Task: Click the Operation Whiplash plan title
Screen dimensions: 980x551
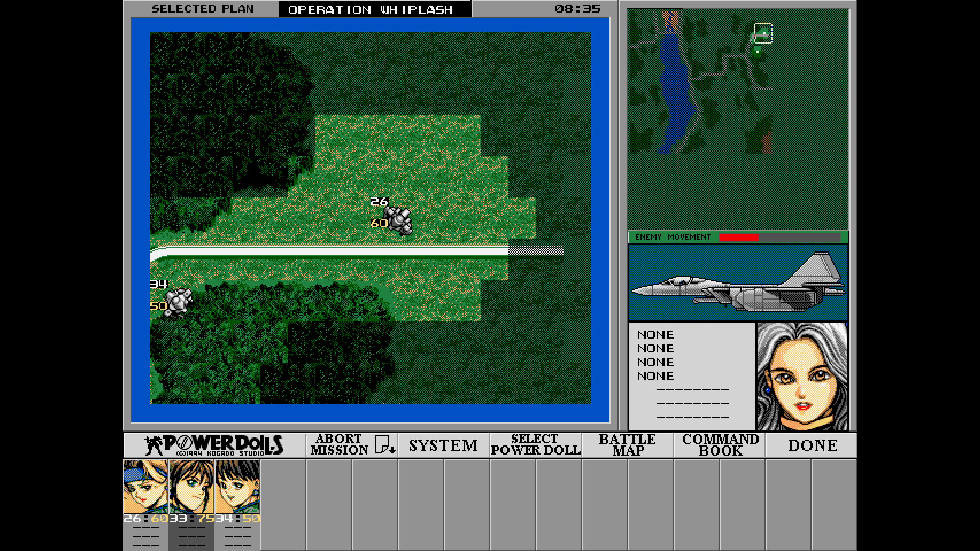Action: (x=371, y=9)
